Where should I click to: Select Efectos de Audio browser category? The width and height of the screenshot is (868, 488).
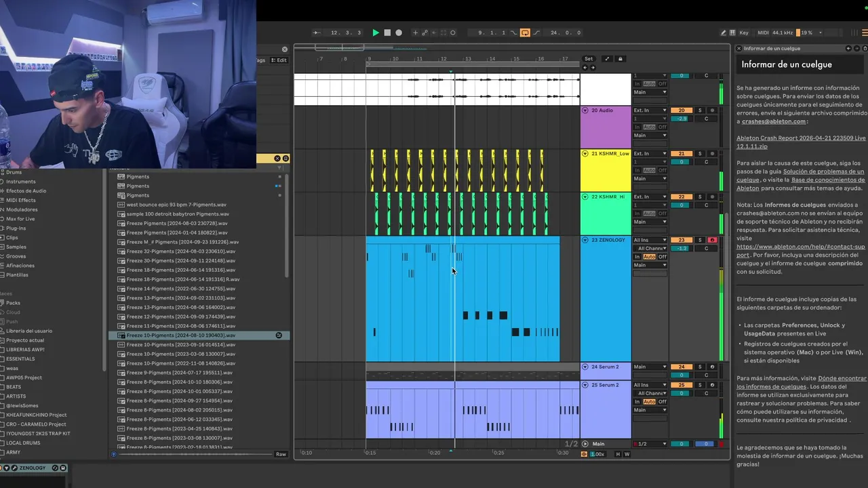[x=26, y=191]
